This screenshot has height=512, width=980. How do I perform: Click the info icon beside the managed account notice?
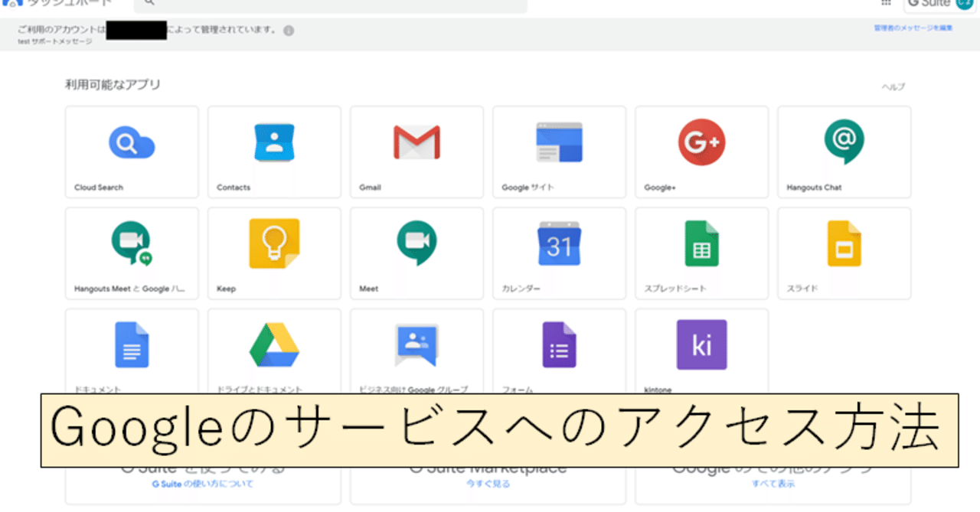[x=289, y=31]
